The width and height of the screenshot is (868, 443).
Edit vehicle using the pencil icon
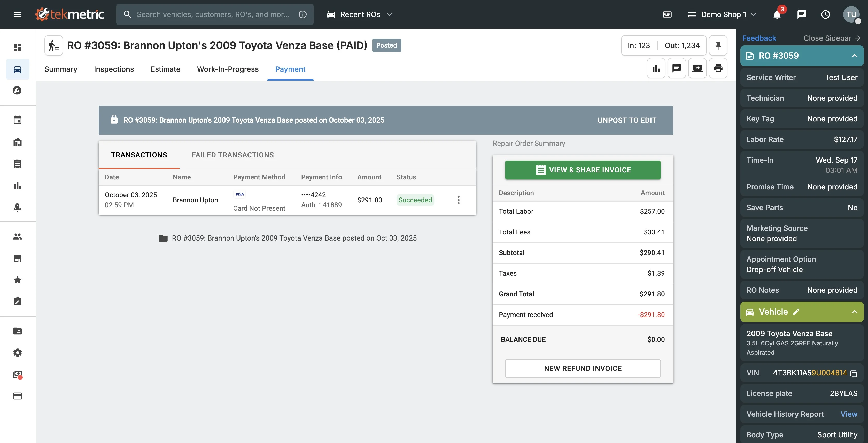point(796,312)
